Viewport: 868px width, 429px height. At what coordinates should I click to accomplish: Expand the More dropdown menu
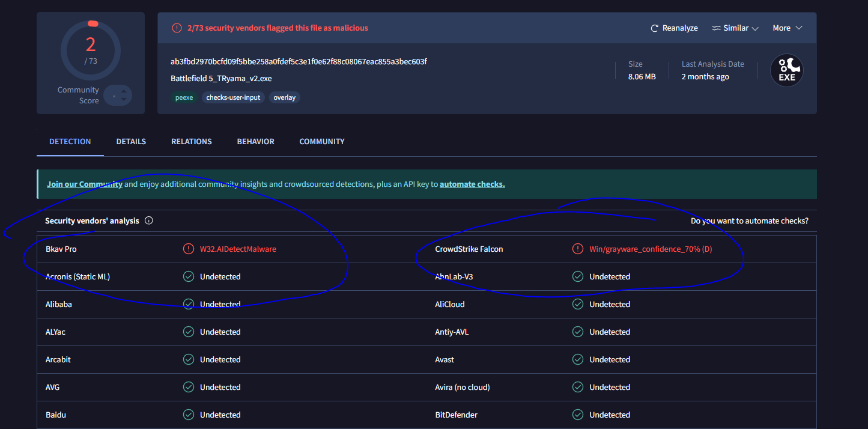[x=788, y=28]
